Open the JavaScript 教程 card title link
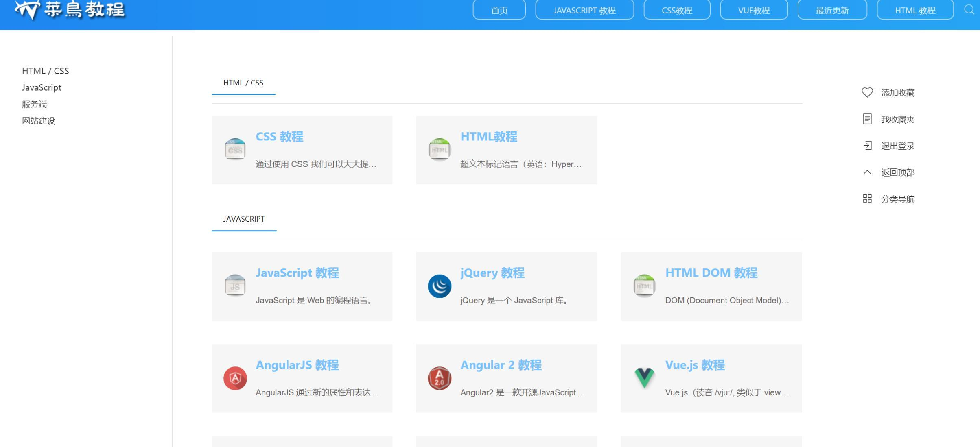This screenshot has height=447, width=980. 297,273
